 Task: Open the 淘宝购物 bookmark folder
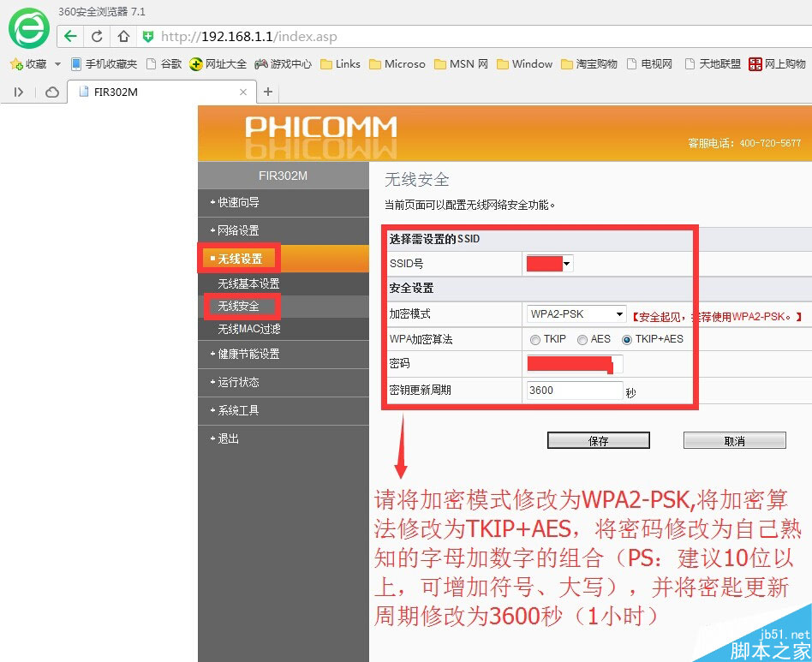coord(589,63)
